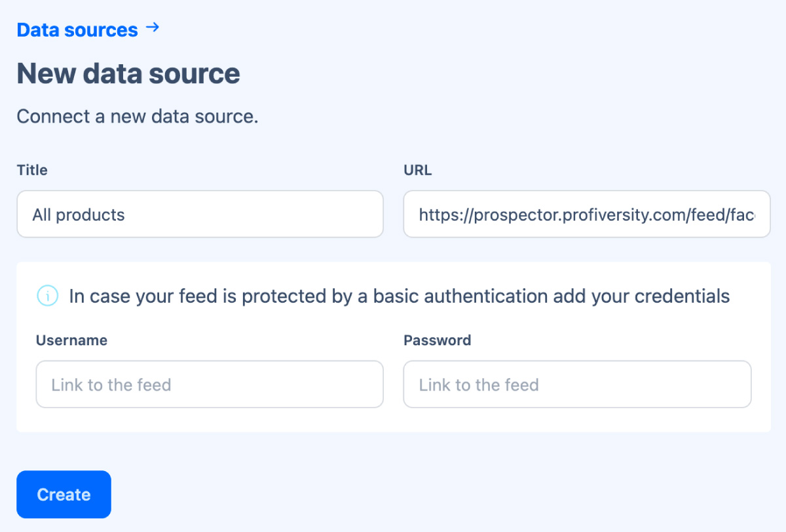Screen dimensions: 786x532
Task: Click the Password field label
Action: click(x=437, y=341)
